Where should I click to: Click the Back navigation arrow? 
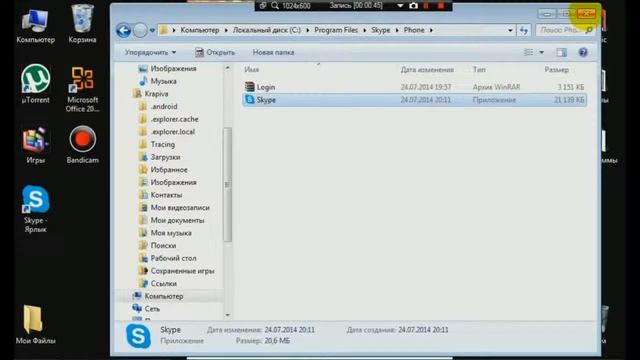click(123, 30)
